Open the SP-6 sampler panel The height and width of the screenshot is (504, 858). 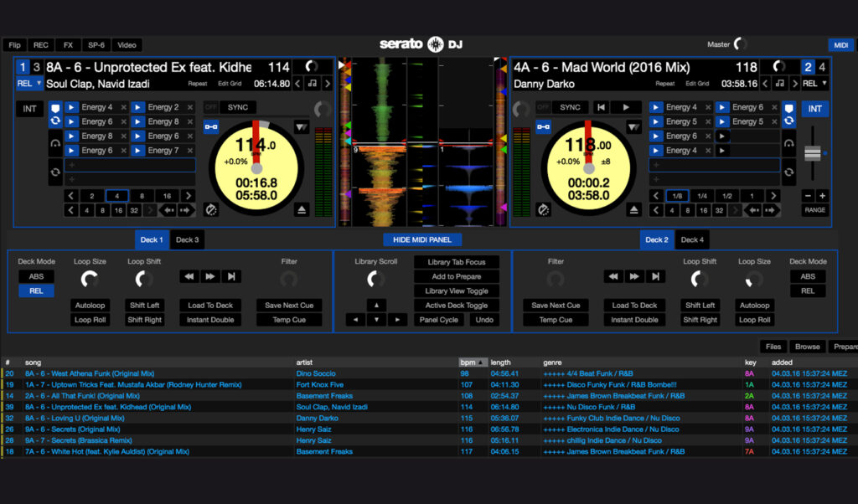click(x=96, y=45)
